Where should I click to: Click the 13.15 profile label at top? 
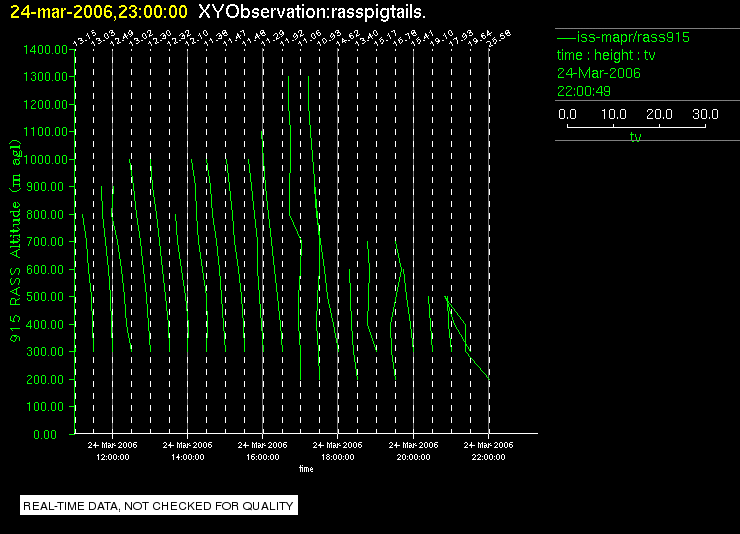tap(84, 38)
